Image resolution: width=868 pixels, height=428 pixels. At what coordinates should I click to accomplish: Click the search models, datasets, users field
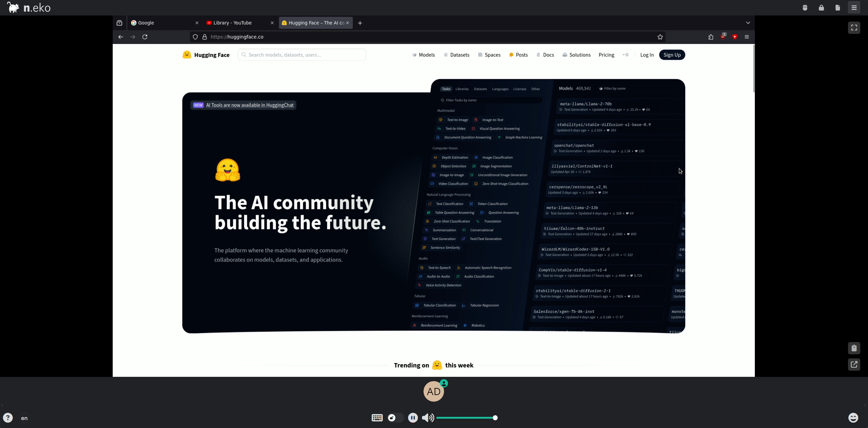[302, 55]
